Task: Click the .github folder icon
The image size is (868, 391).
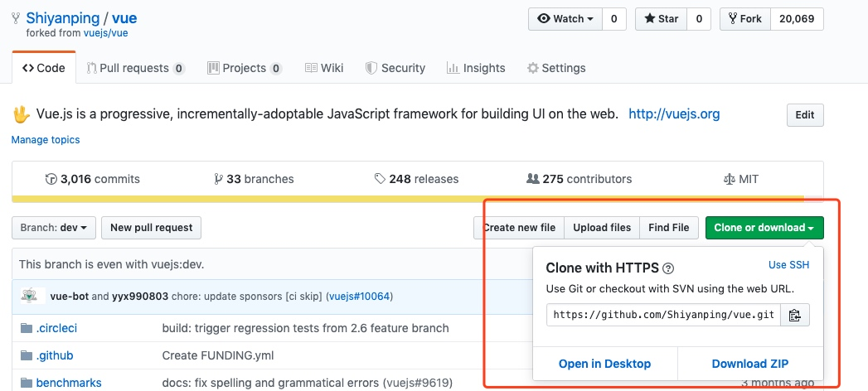Action: pyautogui.click(x=26, y=355)
